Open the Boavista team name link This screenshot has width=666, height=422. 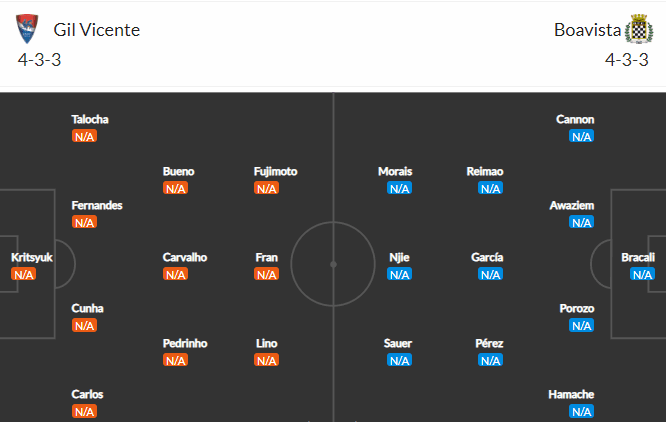587,30
